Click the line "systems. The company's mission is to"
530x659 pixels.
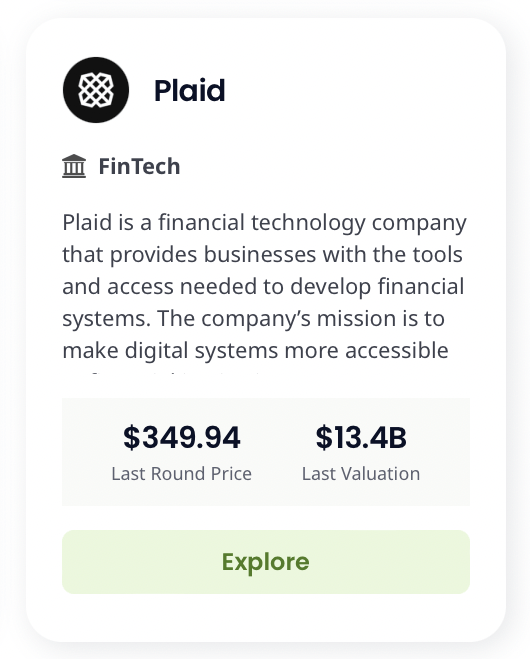(x=253, y=319)
